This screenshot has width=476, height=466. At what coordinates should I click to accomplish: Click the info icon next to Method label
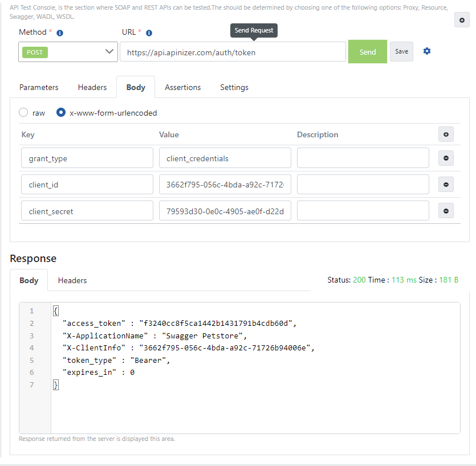pyautogui.click(x=60, y=33)
